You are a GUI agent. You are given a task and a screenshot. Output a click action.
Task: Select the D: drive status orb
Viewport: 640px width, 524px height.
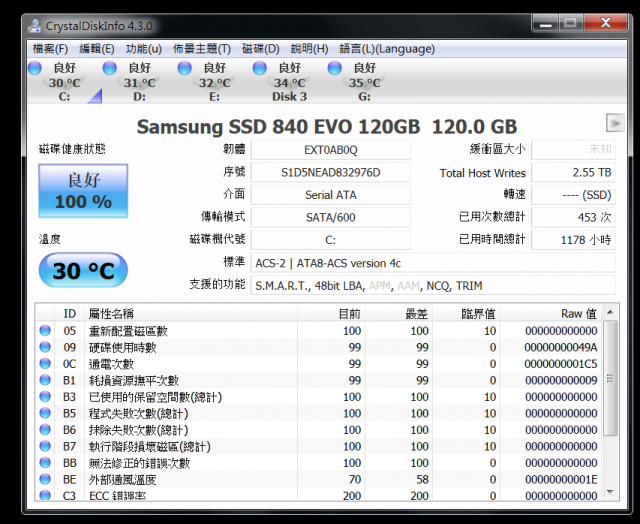point(109,68)
